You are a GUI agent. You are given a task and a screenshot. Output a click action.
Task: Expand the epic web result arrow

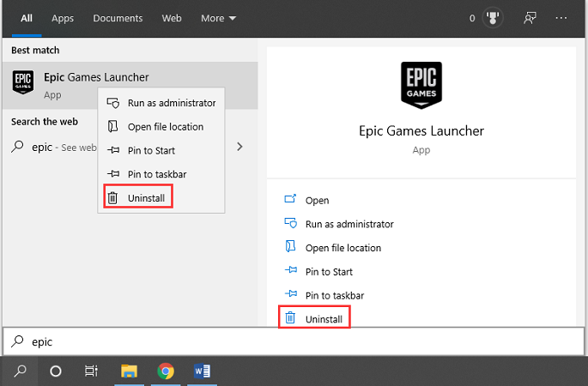click(239, 147)
